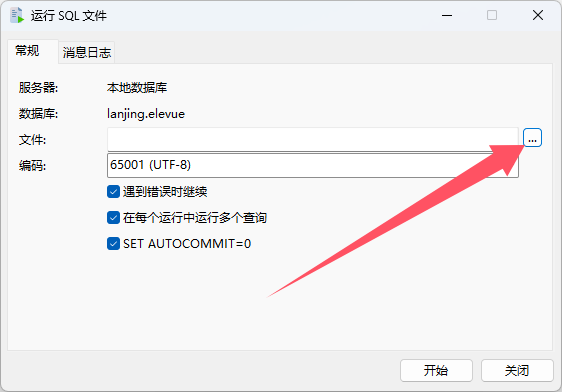
Task: Disable the SET AUTOCOMMIT=0 option
Action: pos(113,244)
